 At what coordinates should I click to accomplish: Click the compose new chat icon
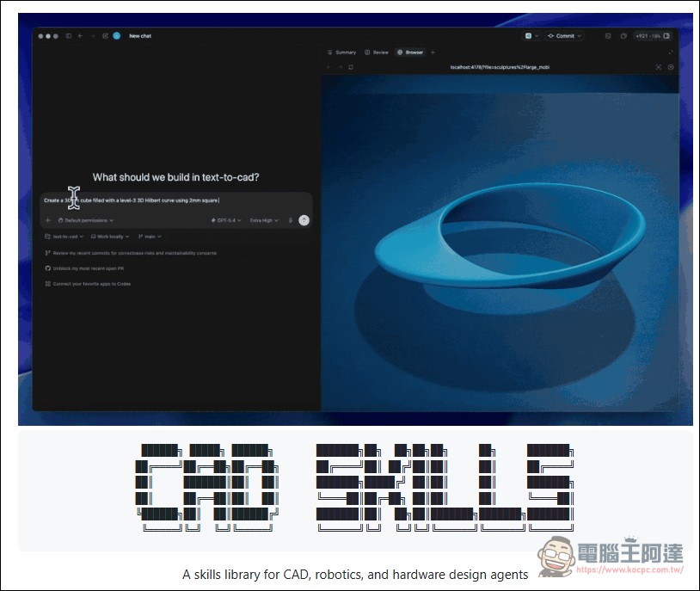tap(106, 36)
